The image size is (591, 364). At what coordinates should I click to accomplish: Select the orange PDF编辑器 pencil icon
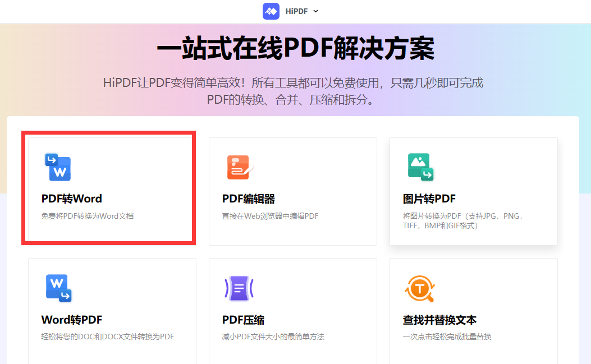click(238, 167)
